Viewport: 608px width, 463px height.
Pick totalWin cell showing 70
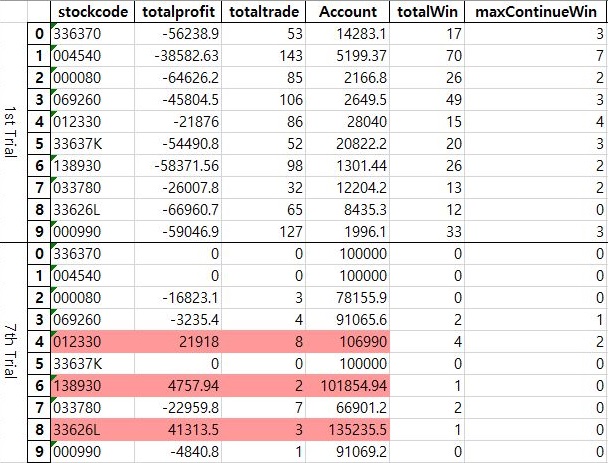coord(427,56)
